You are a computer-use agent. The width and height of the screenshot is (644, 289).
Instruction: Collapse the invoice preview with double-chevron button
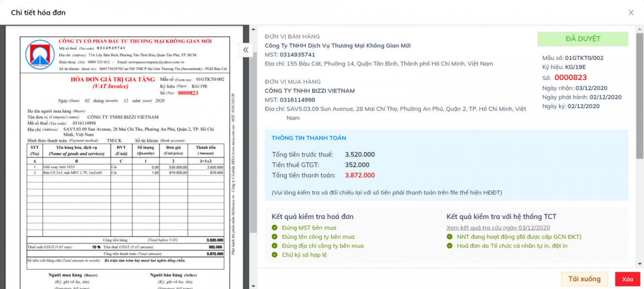246,50
